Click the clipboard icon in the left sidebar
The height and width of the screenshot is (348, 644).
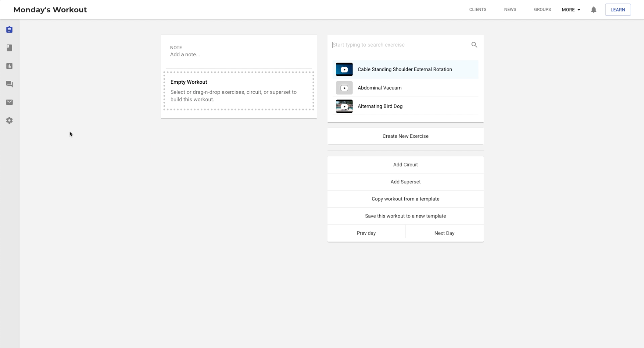[x=10, y=30]
